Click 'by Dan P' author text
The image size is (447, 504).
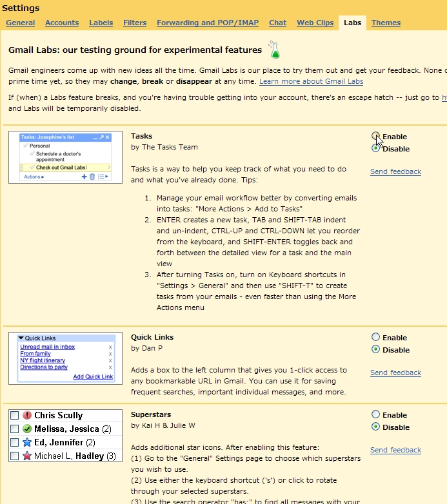(146, 348)
